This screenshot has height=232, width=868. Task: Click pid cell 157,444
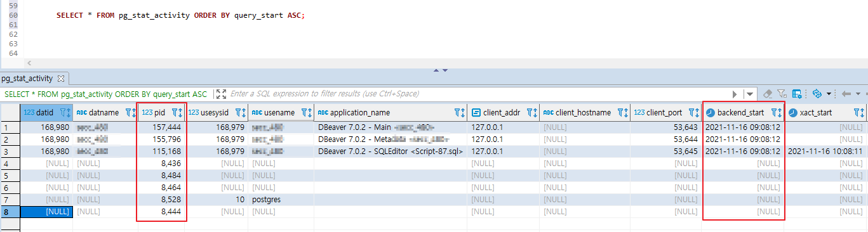coord(162,127)
